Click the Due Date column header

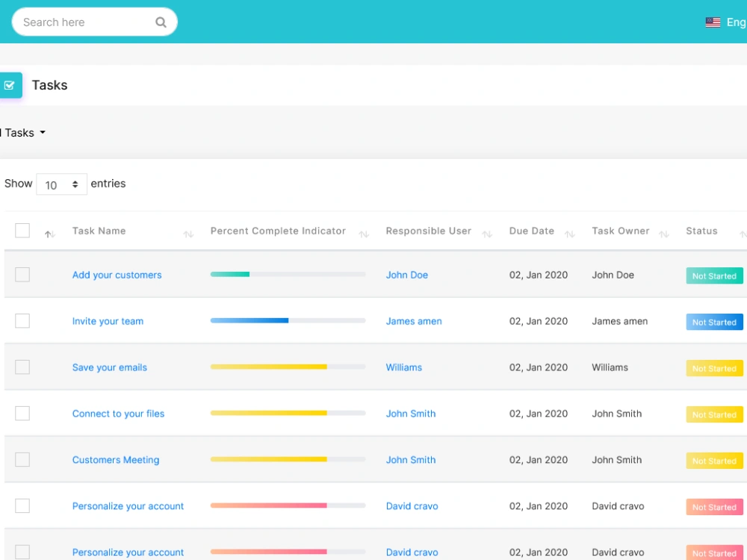click(x=532, y=231)
